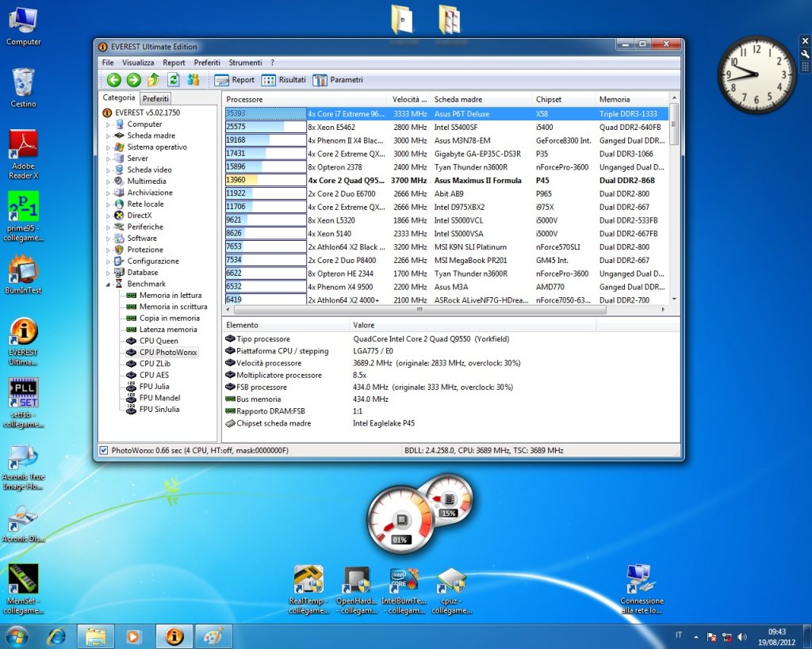Sort results by Memoria column header
The image size is (812, 649).
pos(632,99)
